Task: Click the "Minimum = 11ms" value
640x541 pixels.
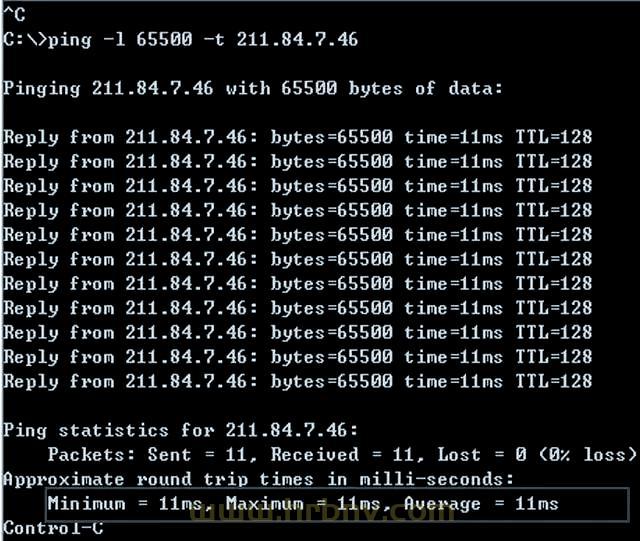Action: pyautogui.click(x=125, y=504)
